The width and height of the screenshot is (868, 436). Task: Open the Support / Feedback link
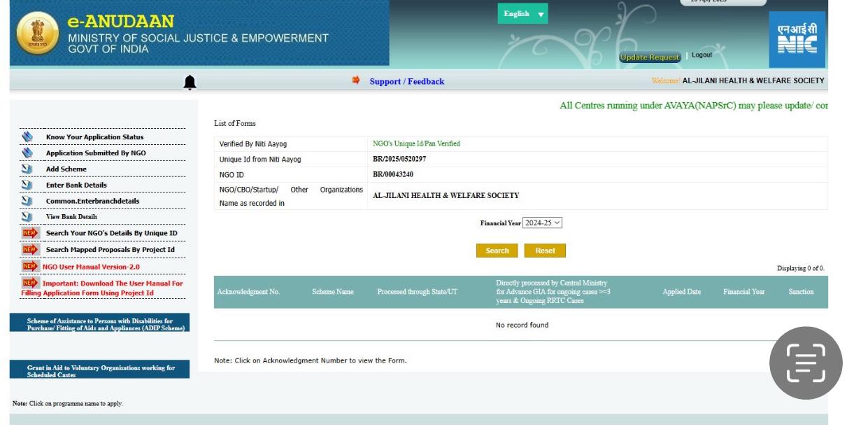[406, 82]
